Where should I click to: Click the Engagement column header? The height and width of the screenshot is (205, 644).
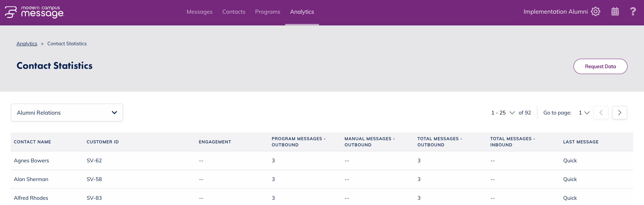point(215,142)
